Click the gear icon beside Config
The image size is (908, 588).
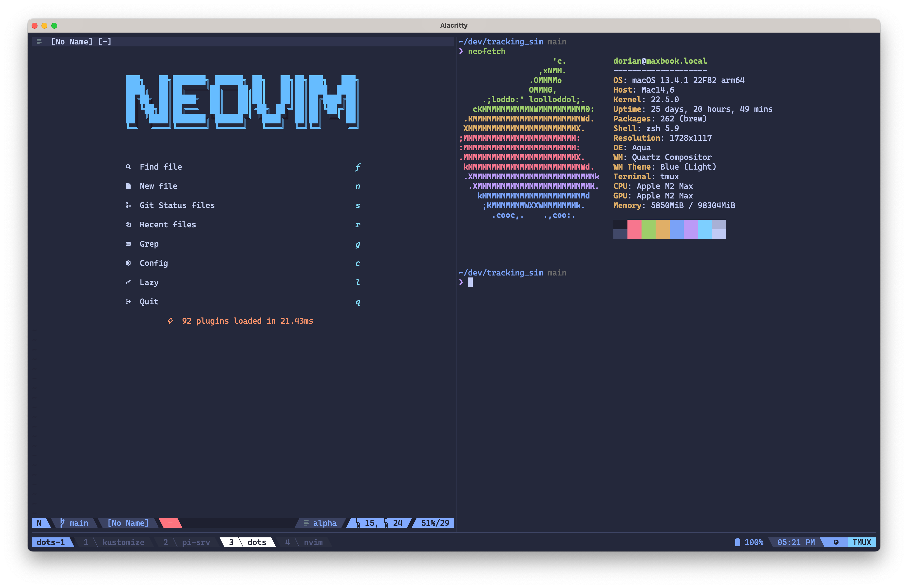(x=128, y=263)
